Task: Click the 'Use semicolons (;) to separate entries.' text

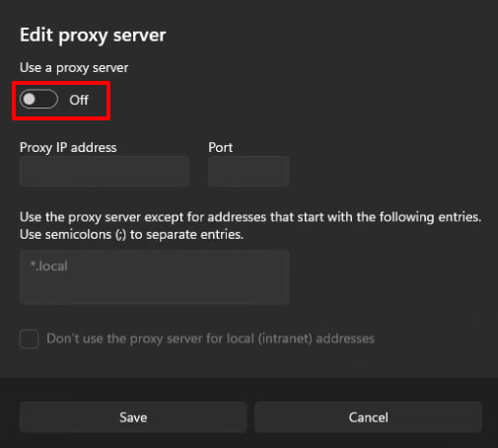Action: pyautogui.click(x=131, y=235)
